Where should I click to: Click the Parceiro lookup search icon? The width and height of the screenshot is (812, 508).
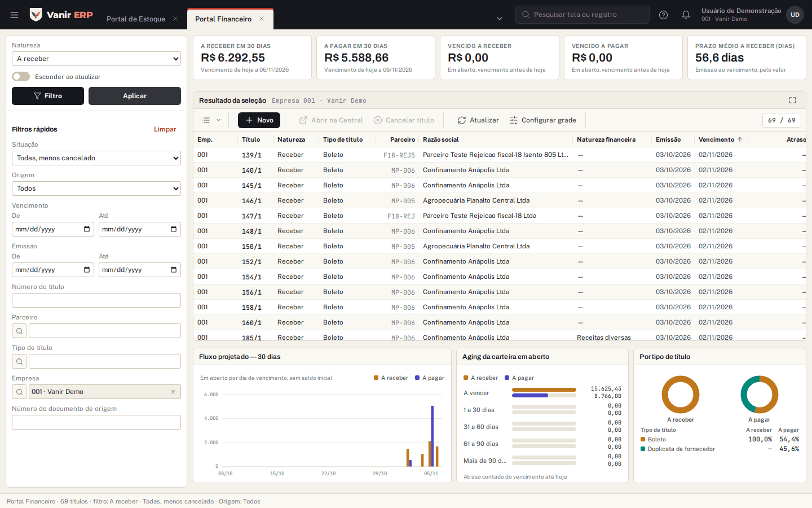19,331
